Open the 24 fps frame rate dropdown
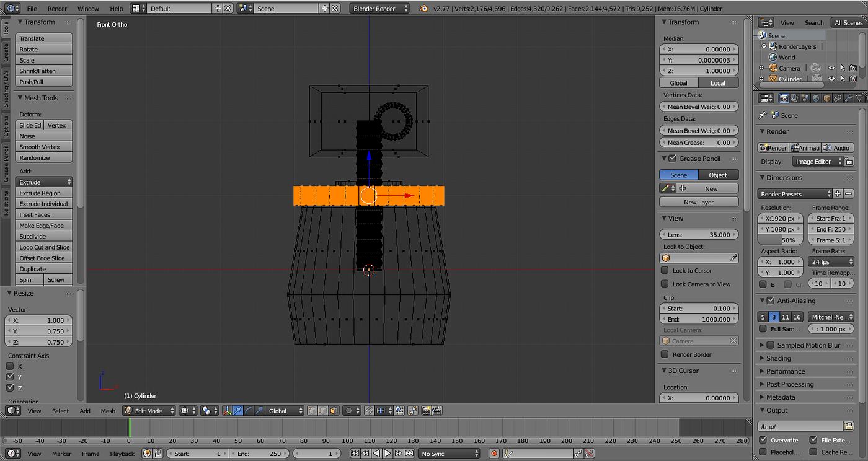 831,261
